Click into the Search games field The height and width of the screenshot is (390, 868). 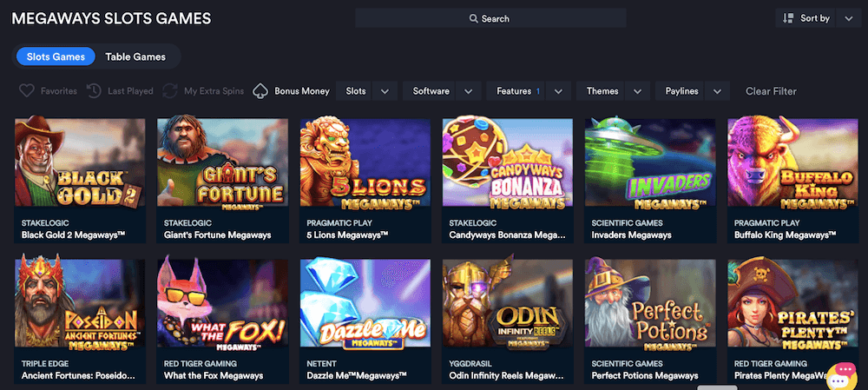(490, 18)
